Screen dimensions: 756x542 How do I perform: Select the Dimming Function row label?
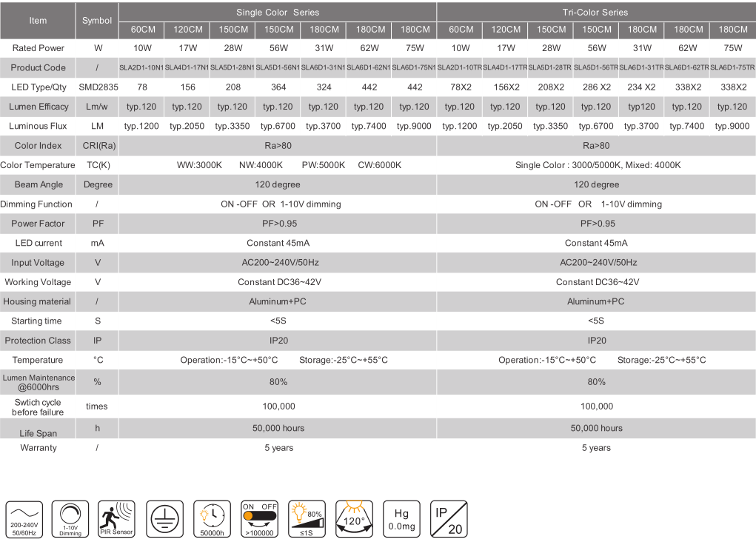pos(36,204)
